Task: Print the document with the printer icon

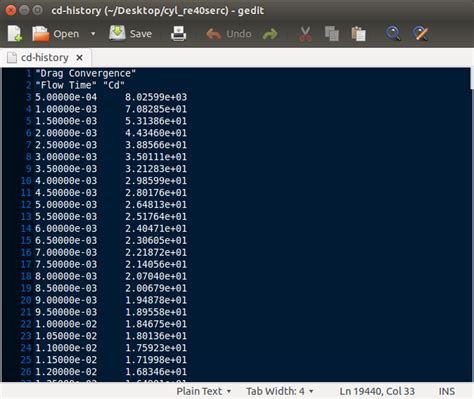Action: (x=178, y=34)
